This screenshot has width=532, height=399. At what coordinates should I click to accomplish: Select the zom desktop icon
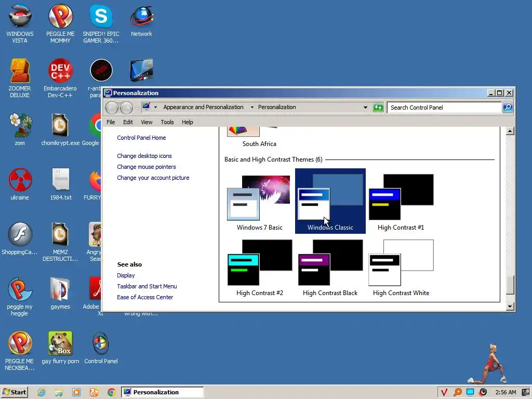point(20,129)
